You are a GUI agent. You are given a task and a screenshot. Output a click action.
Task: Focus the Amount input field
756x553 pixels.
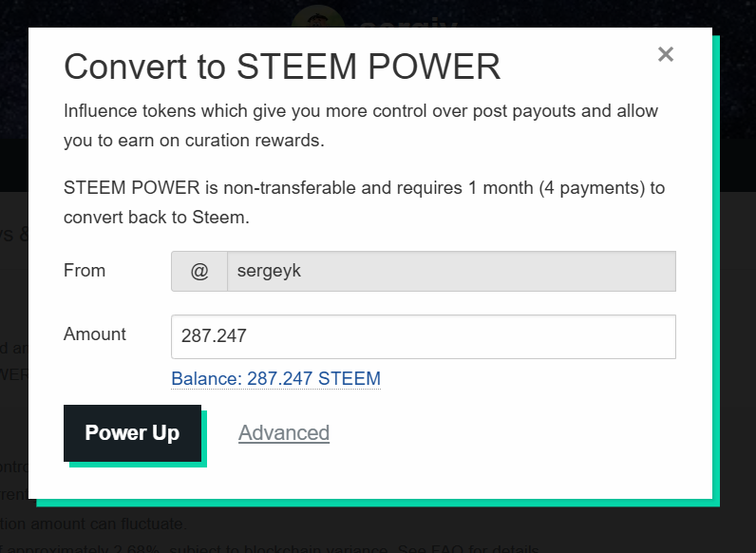[424, 336]
